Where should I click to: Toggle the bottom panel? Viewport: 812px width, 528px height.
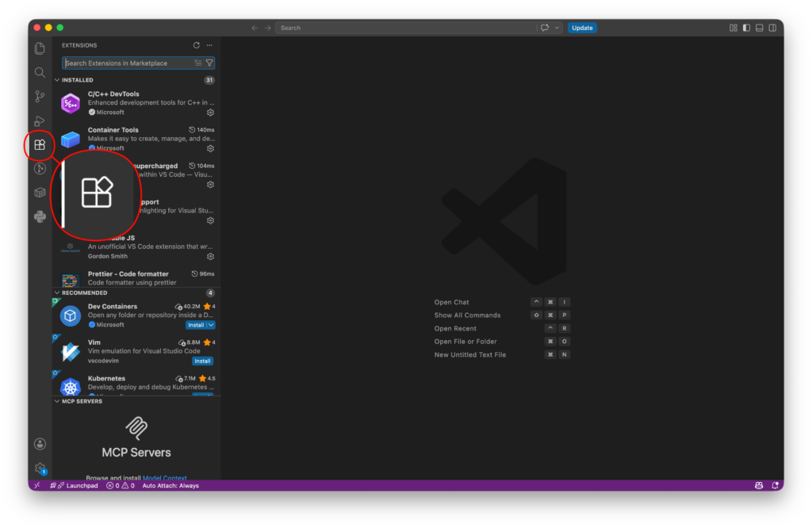coord(759,28)
